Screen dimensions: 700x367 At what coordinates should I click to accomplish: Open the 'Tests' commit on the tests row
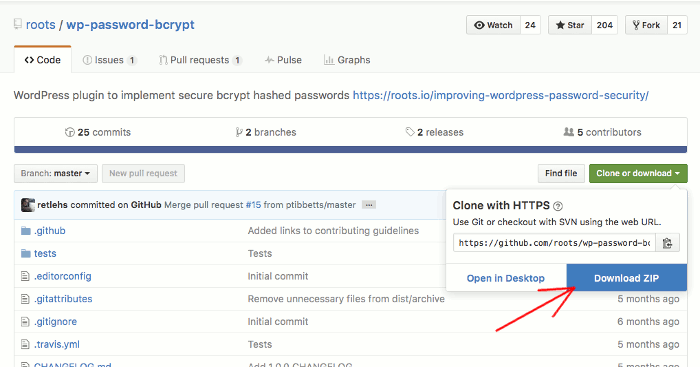coord(260,253)
